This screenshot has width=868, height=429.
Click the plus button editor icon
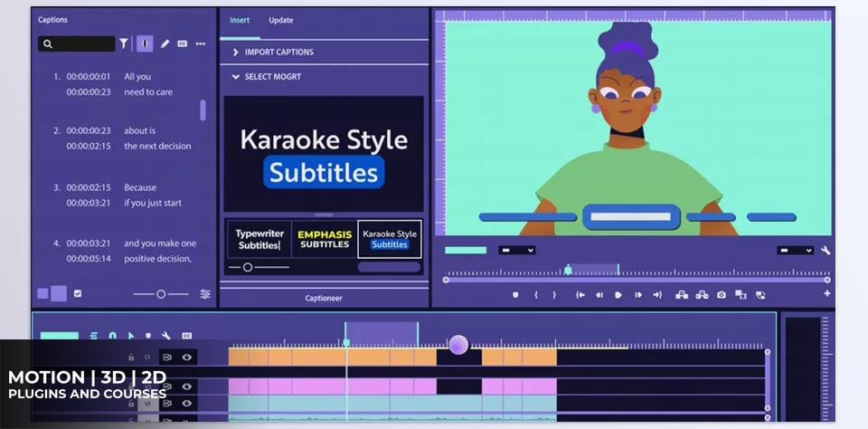pyautogui.click(x=826, y=293)
